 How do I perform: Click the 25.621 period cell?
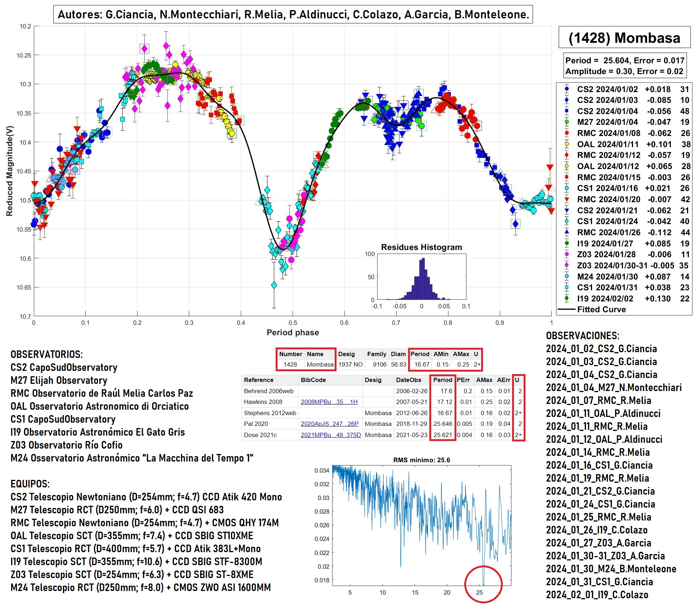[443, 435]
